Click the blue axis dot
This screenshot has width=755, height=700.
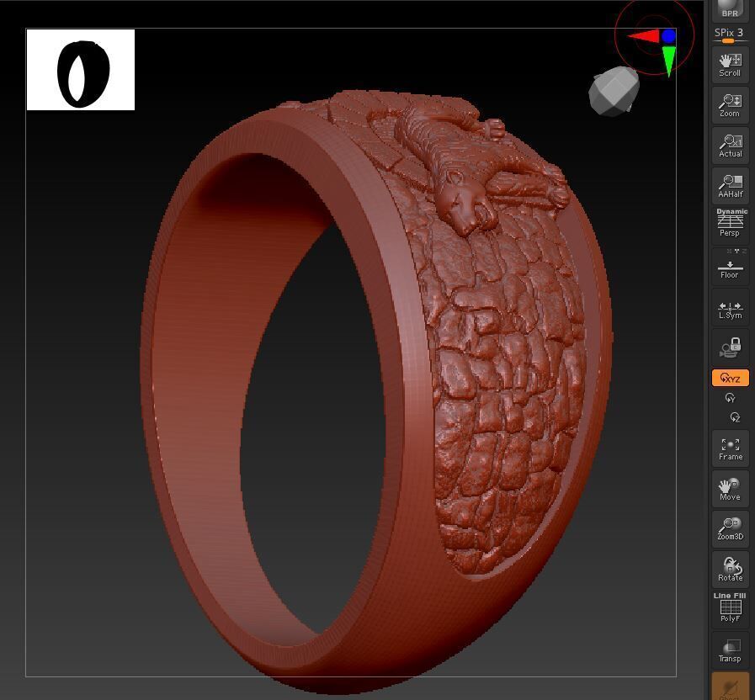(x=668, y=35)
